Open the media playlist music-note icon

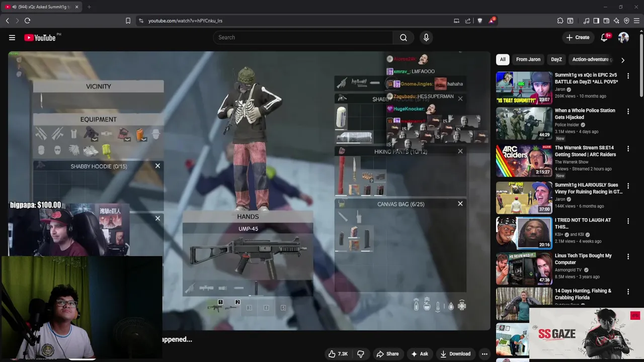tap(586, 21)
